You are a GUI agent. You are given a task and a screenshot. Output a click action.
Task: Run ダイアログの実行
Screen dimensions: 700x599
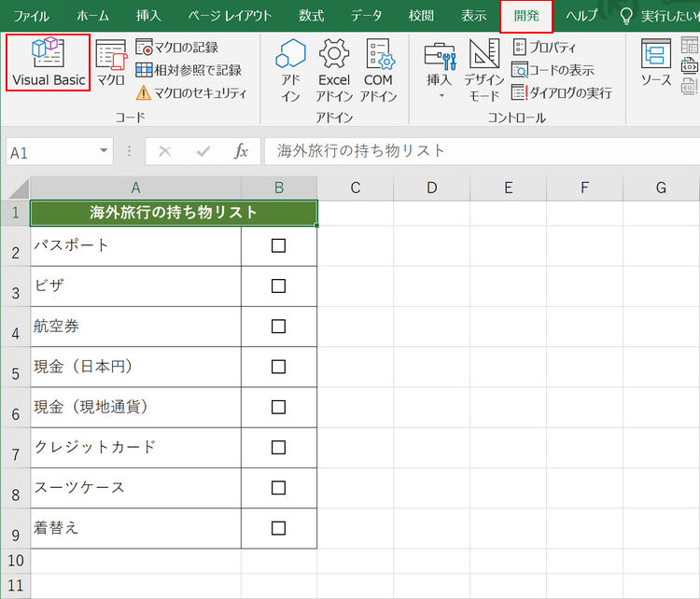562,93
